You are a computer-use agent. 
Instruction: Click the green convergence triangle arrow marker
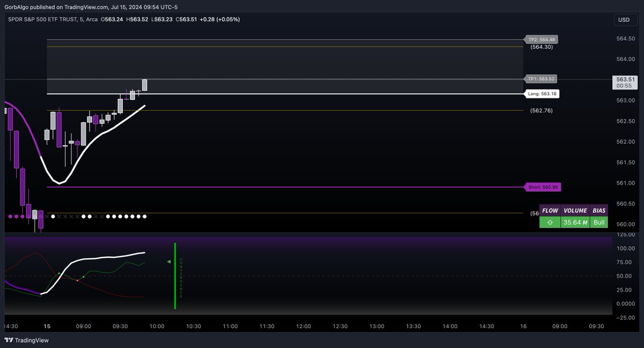pos(169,262)
